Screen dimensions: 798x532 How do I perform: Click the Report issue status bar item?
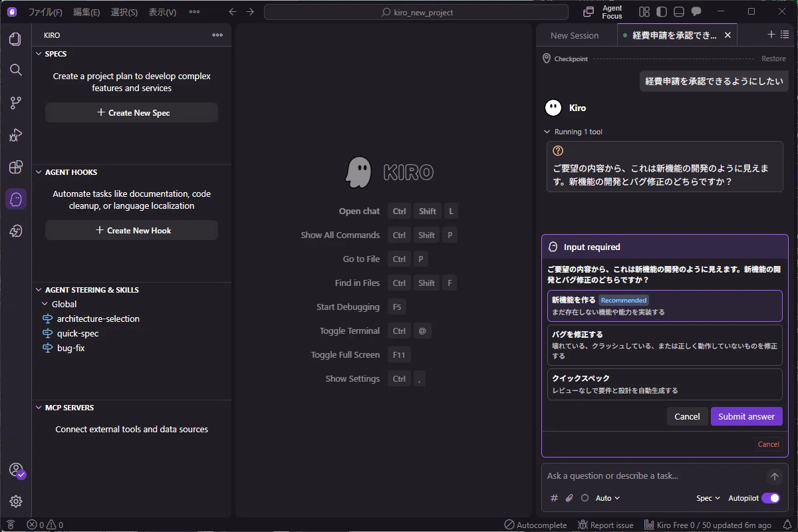click(x=606, y=525)
